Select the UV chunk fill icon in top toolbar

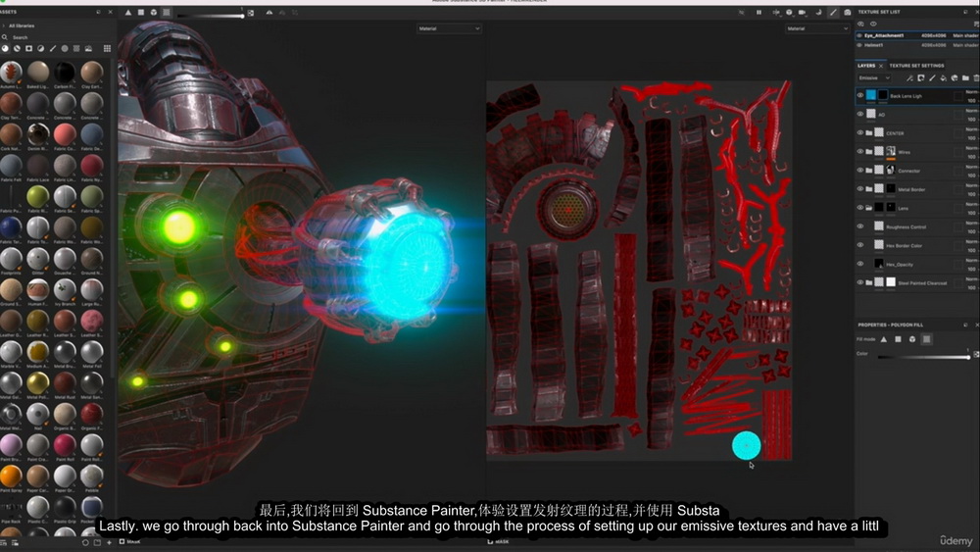tap(167, 13)
